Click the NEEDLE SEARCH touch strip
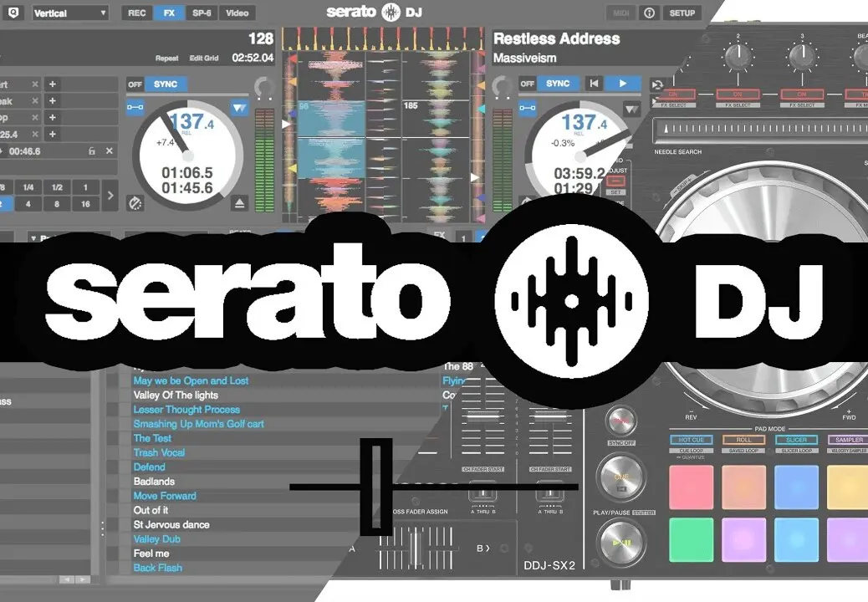This screenshot has height=602, width=868. 761,130
